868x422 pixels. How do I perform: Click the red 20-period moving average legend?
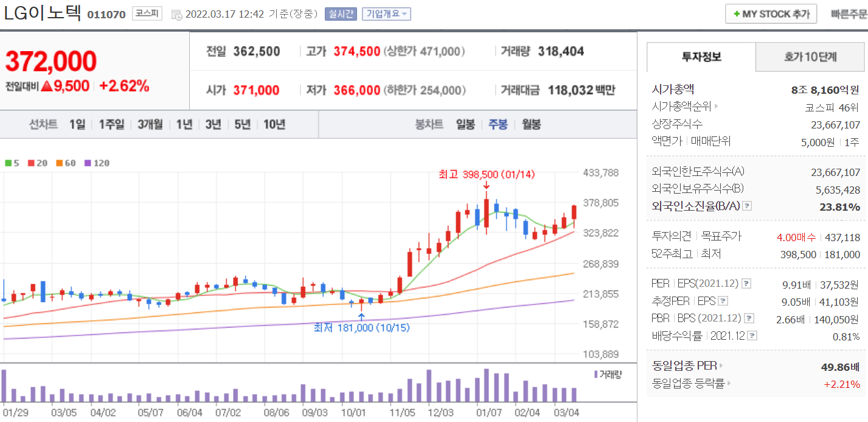38,163
